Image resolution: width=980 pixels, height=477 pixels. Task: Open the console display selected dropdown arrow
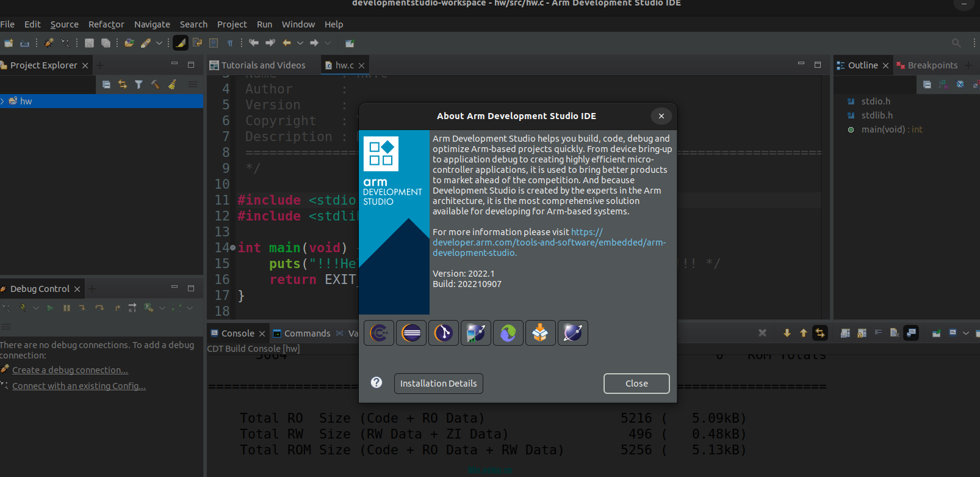(966, 333)
